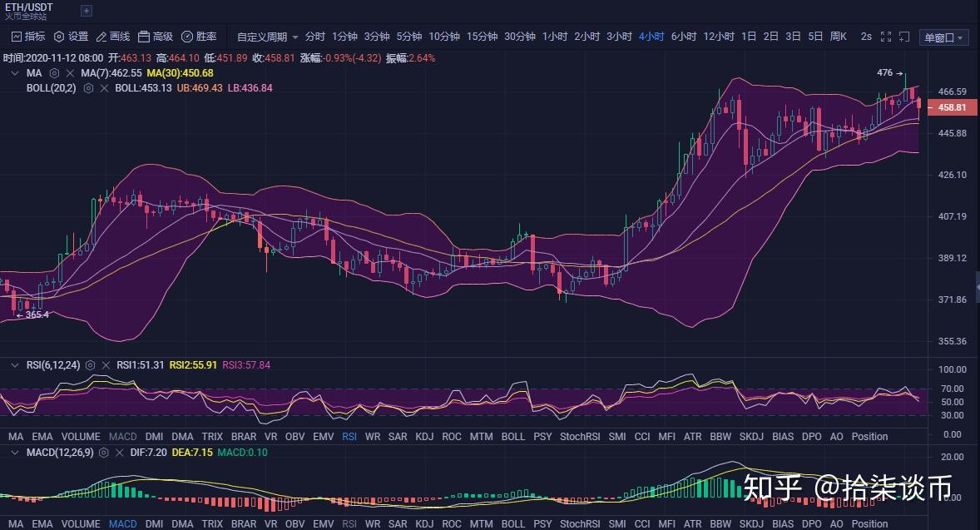
Task: Remove the BOLL indicator with its X
Action: [104, 88]
